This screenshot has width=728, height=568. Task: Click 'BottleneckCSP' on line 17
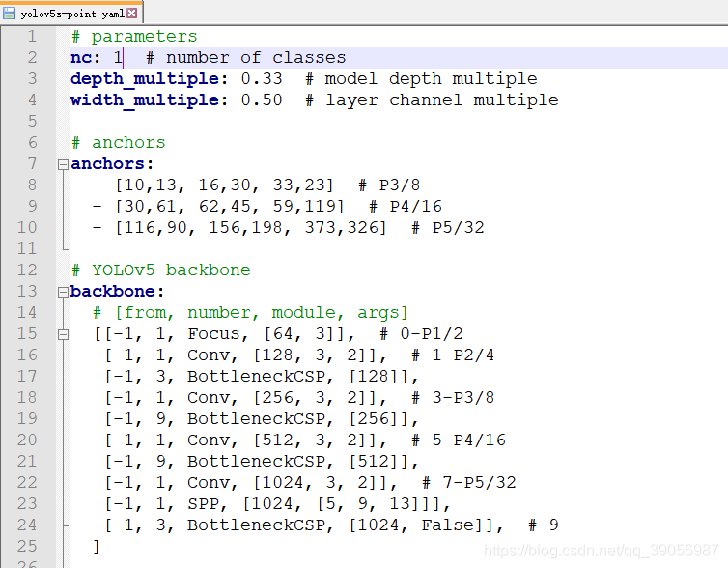pos(256,377)
